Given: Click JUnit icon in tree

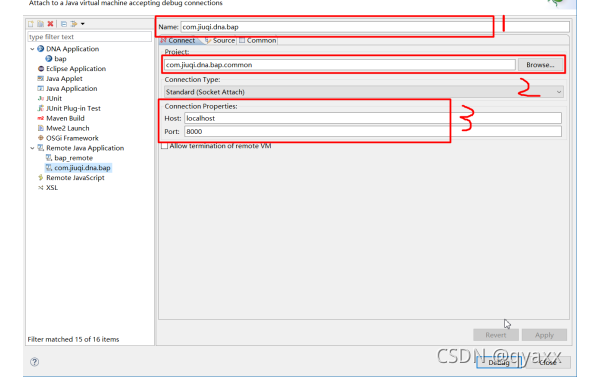Looking at the screenshot, I should (x=41, y=98).
